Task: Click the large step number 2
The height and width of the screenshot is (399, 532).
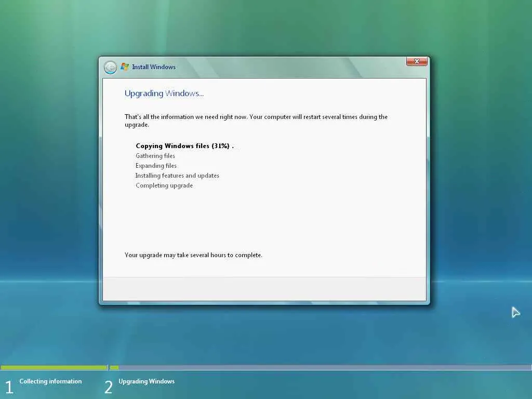Action: [x=109, y=387]
